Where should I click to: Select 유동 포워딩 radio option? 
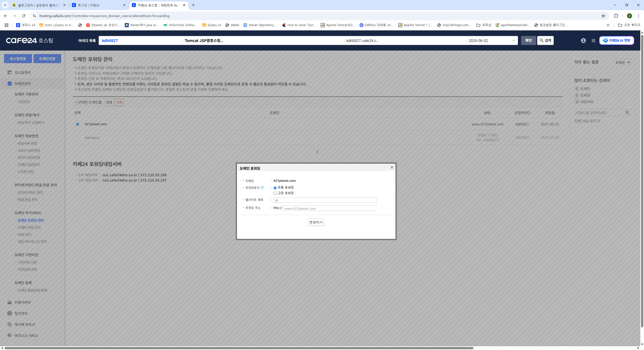click(x=275, y=188)
